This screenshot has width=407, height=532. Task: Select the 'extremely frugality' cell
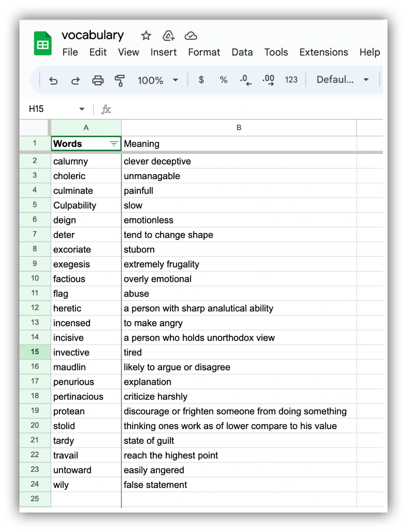[239, 264]
